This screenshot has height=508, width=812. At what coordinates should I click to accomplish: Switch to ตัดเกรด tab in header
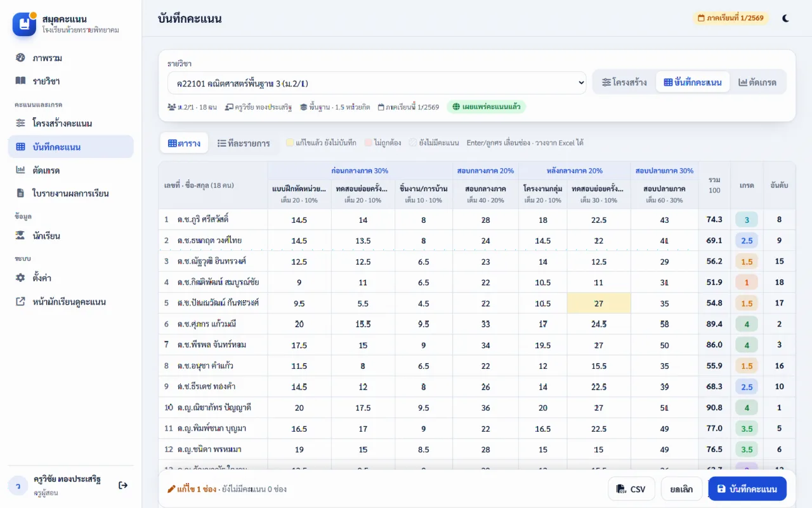click(x=757, y=82)
